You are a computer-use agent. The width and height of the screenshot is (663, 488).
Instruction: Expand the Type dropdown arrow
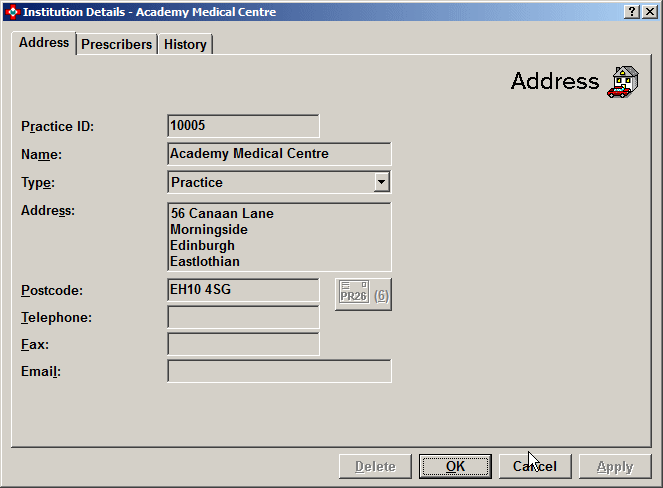[381, 182]
